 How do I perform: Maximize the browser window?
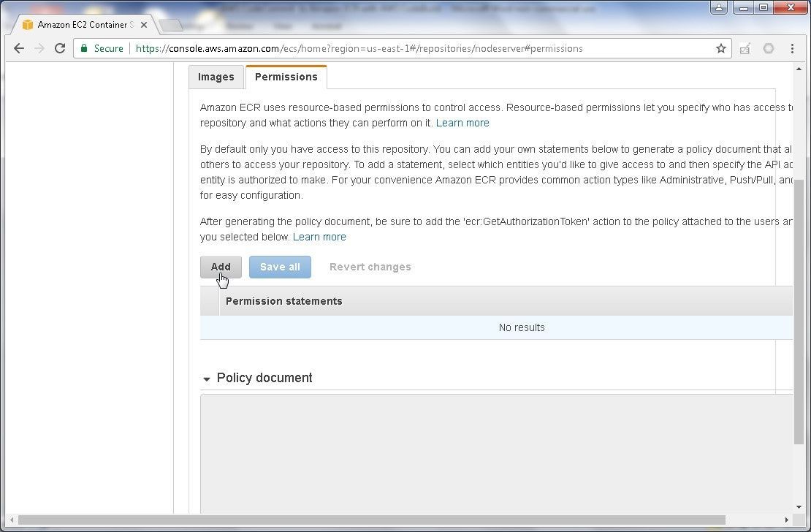pyautogui.click(x=764, y=7)
